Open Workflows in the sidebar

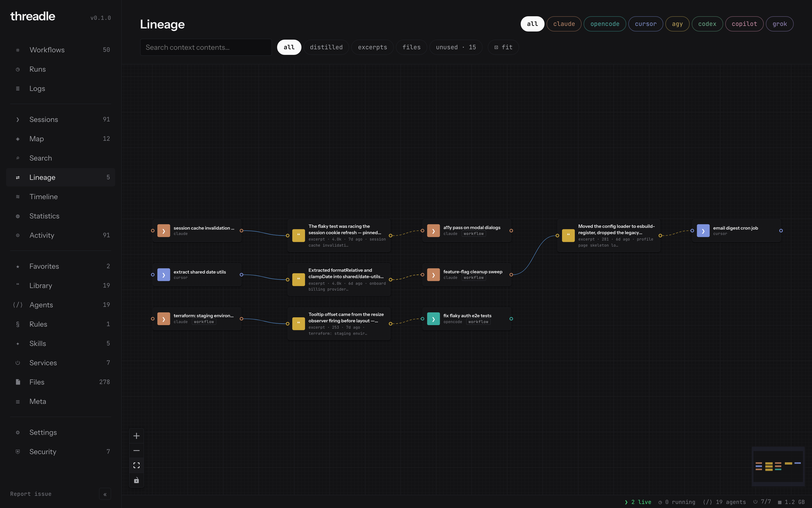61,50
